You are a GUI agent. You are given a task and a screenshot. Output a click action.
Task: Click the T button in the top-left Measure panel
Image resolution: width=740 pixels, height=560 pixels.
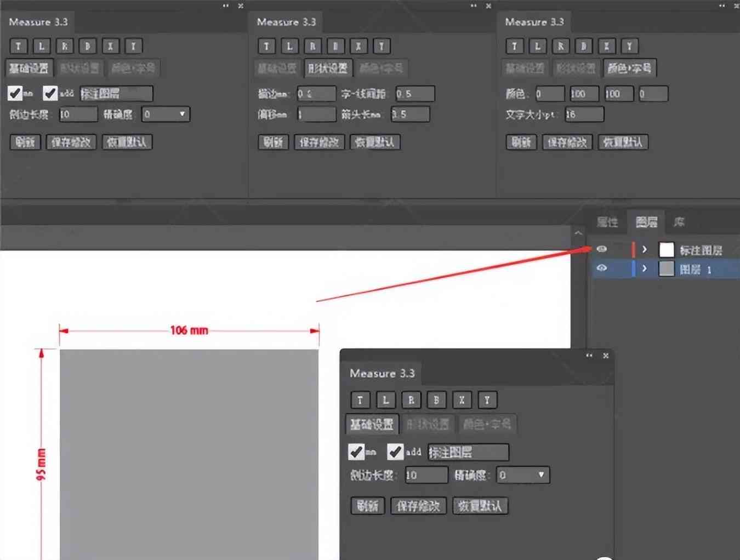tap(18, 46)
